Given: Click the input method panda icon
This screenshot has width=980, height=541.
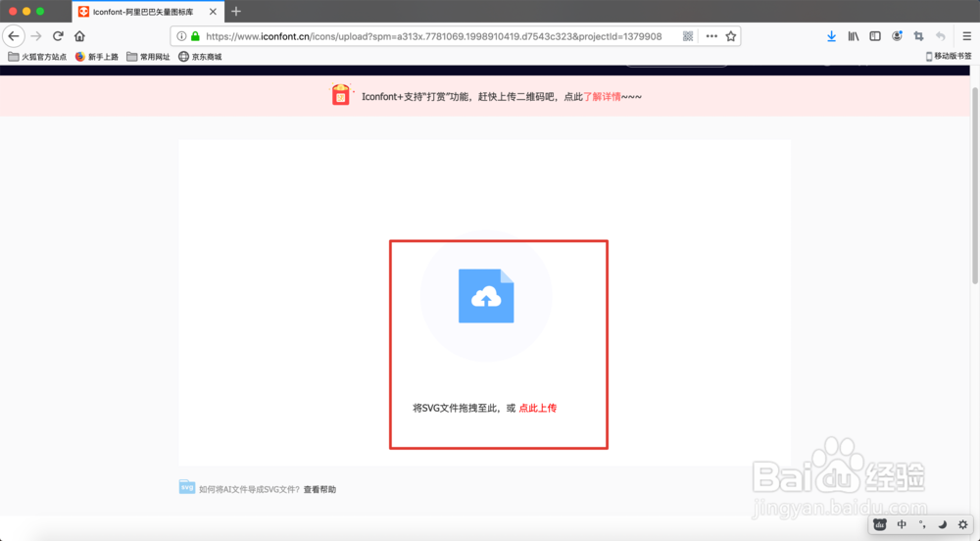Looking at the screenshot, I should [x=879, y=524].
